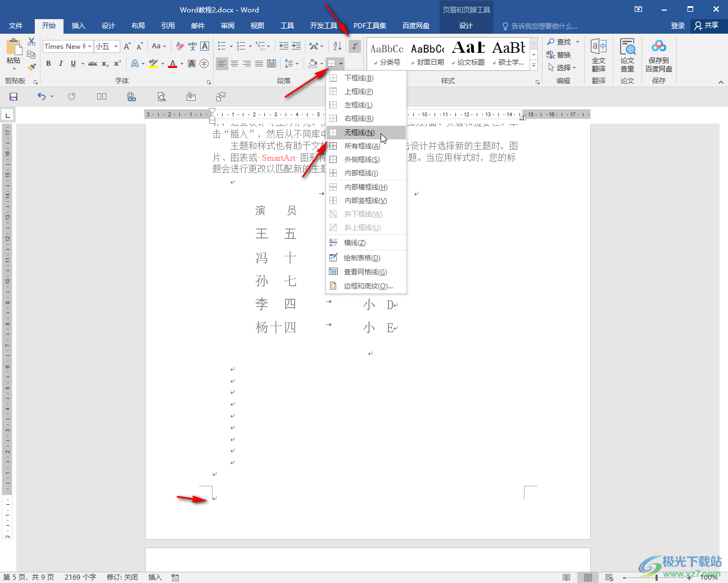Click the Sort (A-Z) icon
The image size is (728, 583).
337,46
